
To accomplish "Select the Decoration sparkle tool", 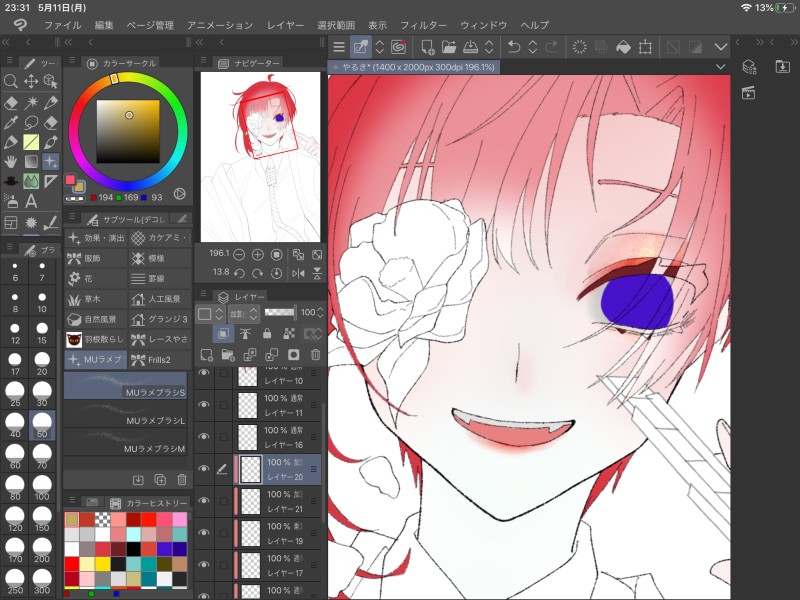I will [50, 162].
